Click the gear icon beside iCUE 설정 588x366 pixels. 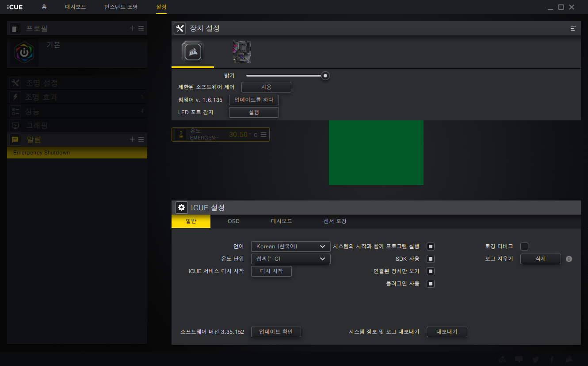(181, 207)
